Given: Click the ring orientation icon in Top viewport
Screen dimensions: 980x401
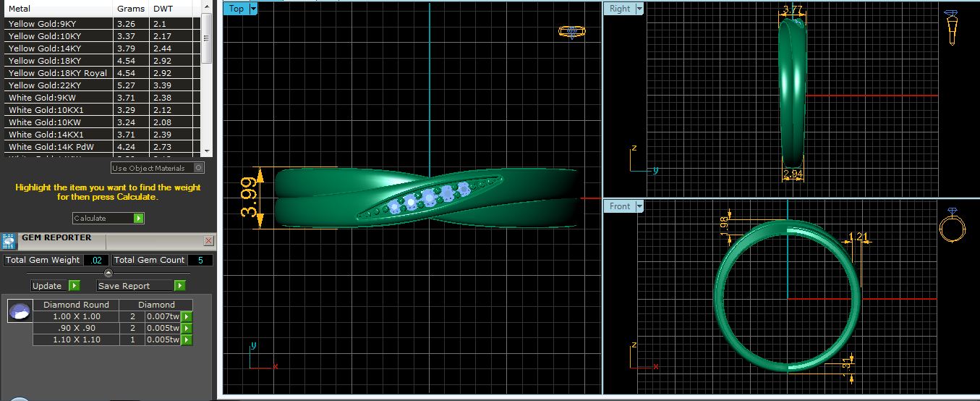Looking at the screenshot, I should 571,32.
